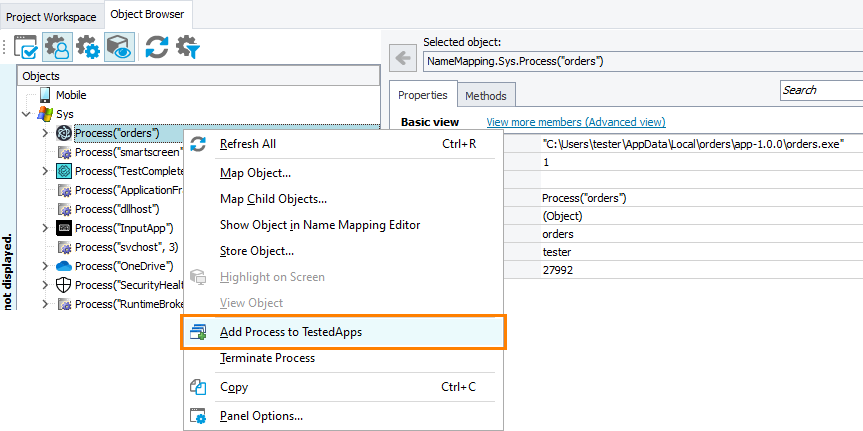The image size is (863, 431).
Task: Select Terminate Process from context menu
Action: pyautogui.click(x=267, y=358)
